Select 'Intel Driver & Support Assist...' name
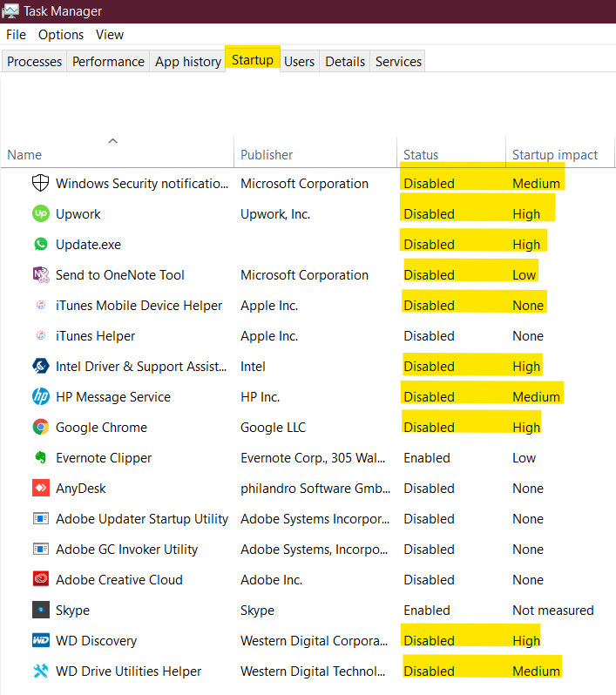Screen dimensions: 616x695 pos(141,366)
